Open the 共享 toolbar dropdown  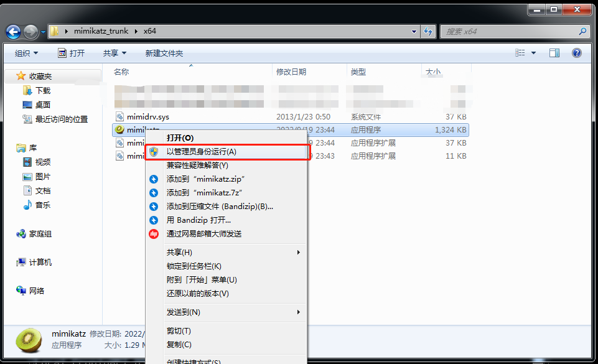pyautogui.click(x=114, y=53)
